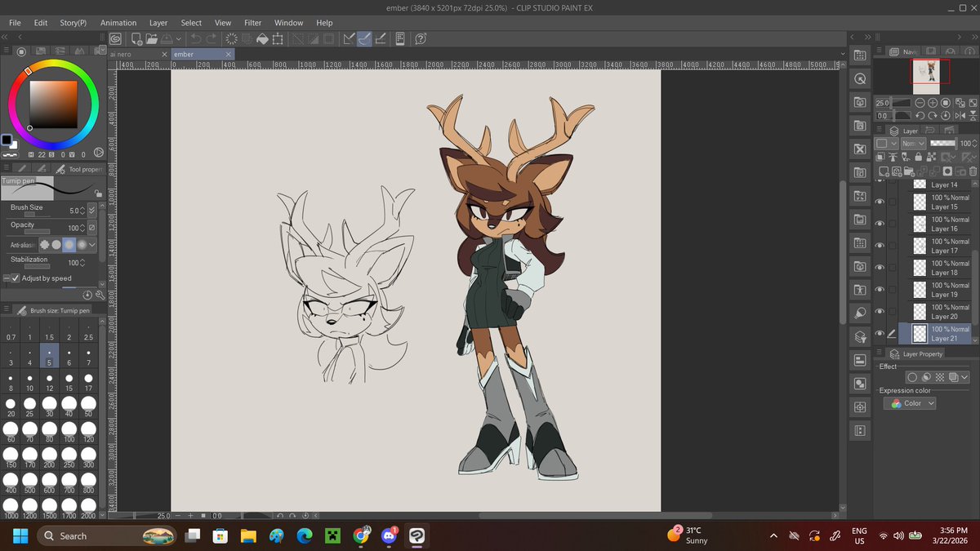Screen dimensions: 980x551
Task: Select brush size 5 preset
Action: click(50, 357)
